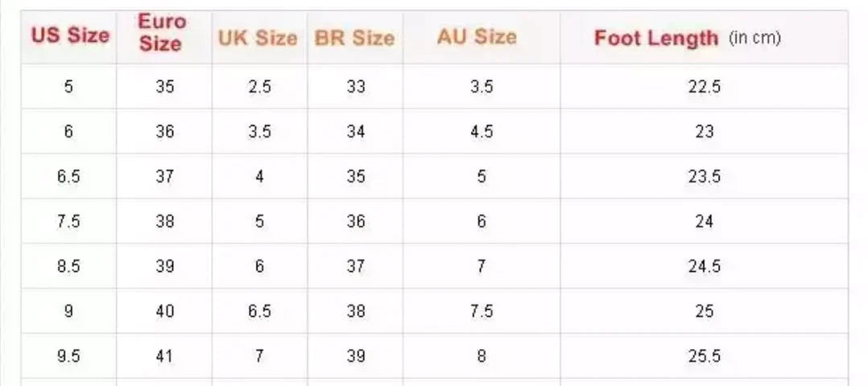This screenshot has width=868, height=386.
Task: Select AU size 4.5 cell
Action: 481,132
